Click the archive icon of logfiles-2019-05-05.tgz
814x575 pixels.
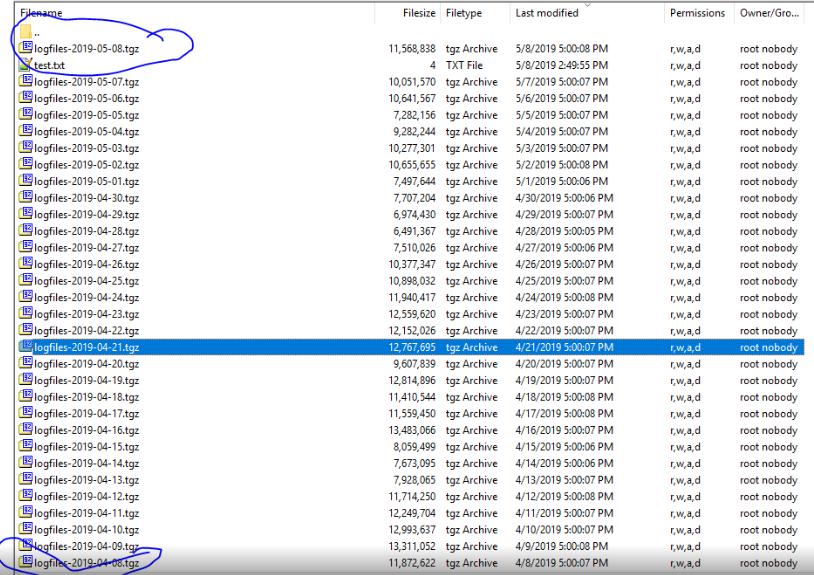(x=25, y=114)
